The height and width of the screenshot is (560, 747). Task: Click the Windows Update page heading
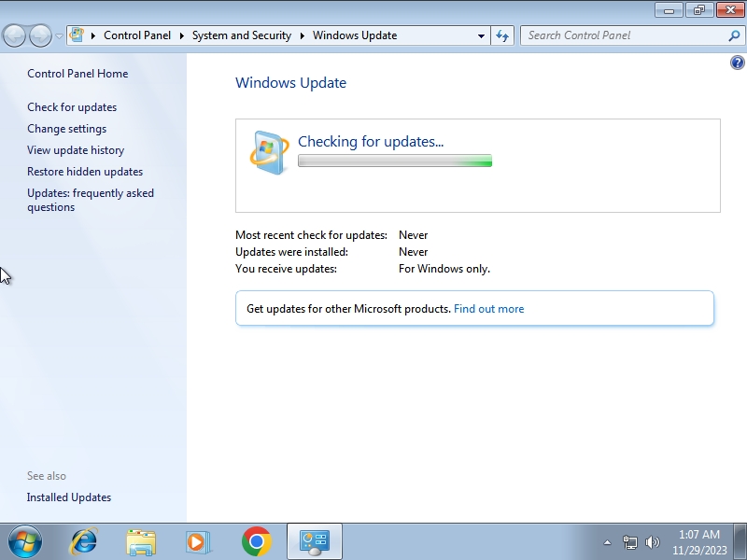(x=290, y=83)
